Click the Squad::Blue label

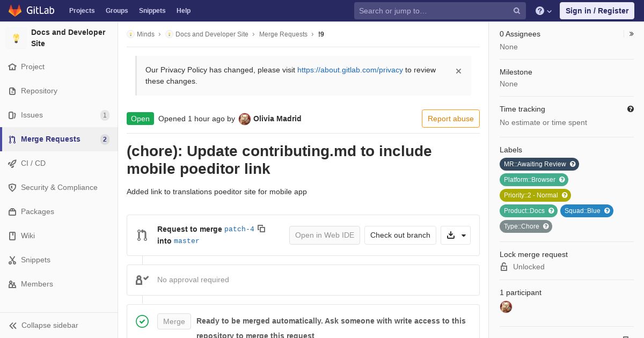587,211
